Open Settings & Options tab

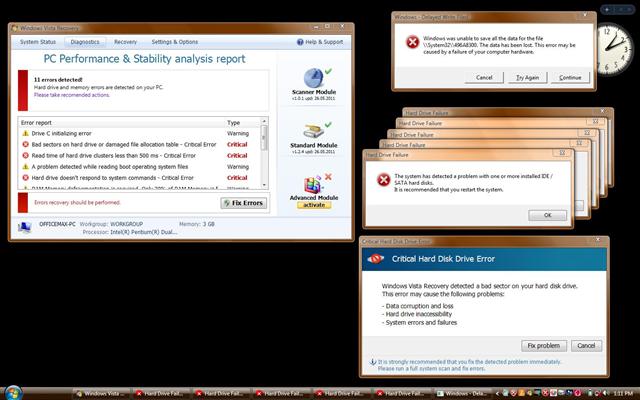175,42
